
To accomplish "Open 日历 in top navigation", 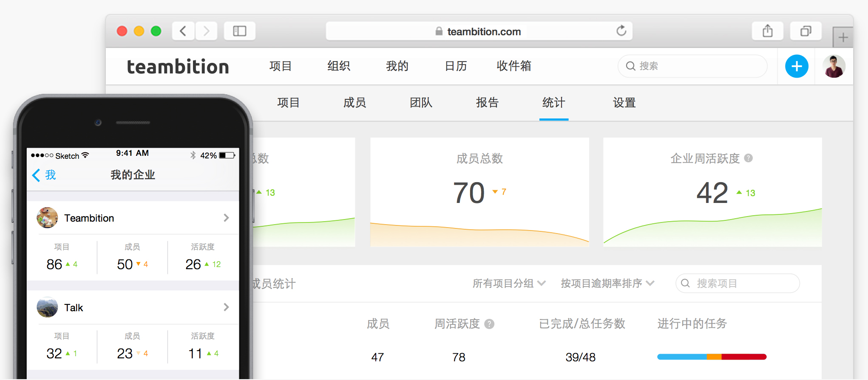I will pyautogui.click(x=456, y=66).
